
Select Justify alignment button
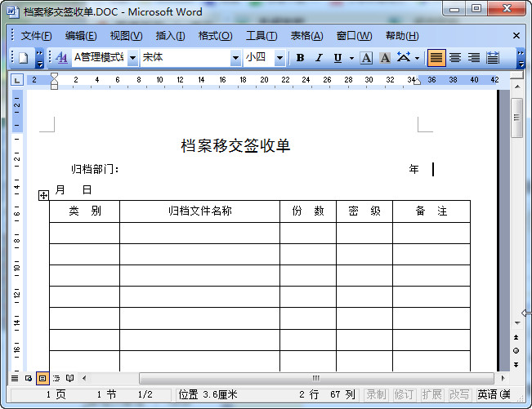(436, 58)
